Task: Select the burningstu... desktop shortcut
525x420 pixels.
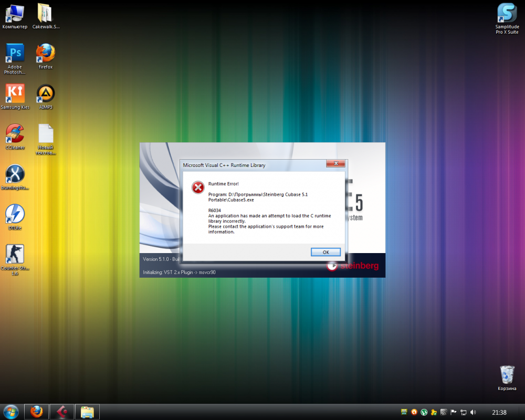Action: tap(15, 177)
